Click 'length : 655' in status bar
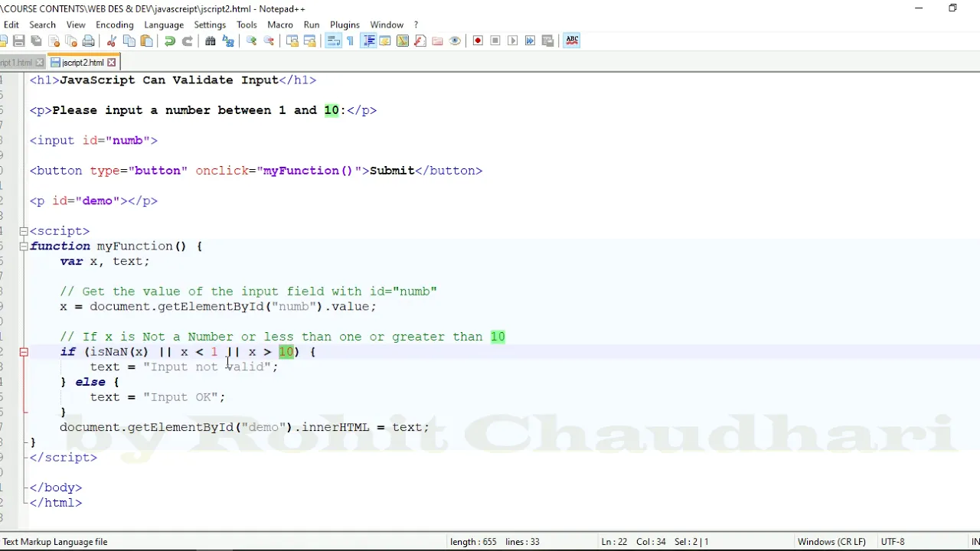The width and height of the screenshot is (980, 551). 474,542
